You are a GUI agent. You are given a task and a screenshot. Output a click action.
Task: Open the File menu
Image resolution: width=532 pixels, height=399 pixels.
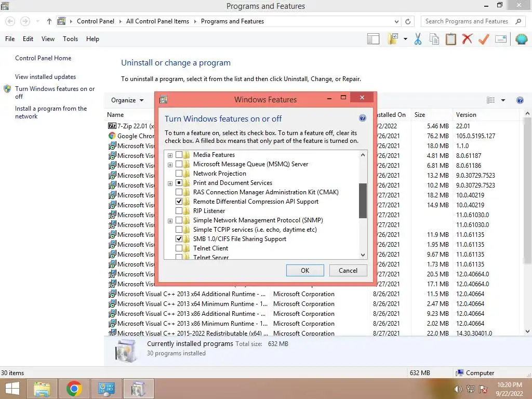click(x=10, y=39)
